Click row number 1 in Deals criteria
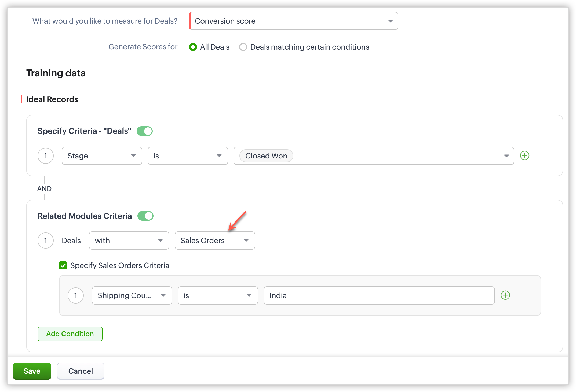The width and height of the screenshot is (576, 392). pyautogui.click(x=46, y=156)
